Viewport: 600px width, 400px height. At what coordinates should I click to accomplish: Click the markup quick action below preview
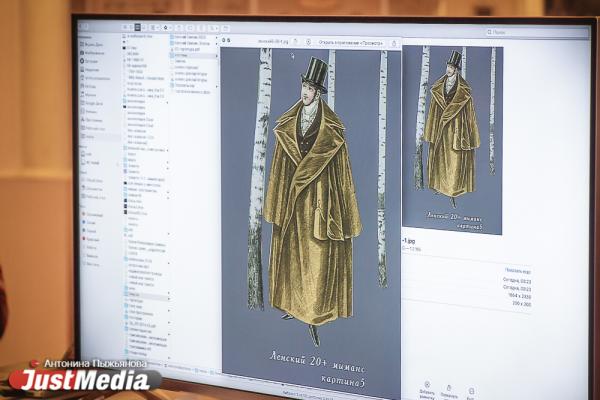point(427,389)
